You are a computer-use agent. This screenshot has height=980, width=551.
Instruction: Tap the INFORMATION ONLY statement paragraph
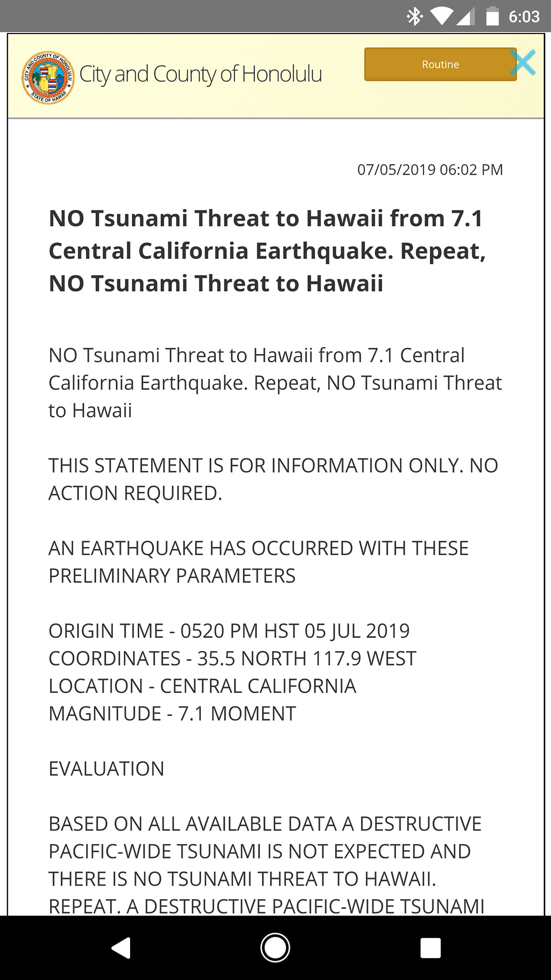pos(273,479)
